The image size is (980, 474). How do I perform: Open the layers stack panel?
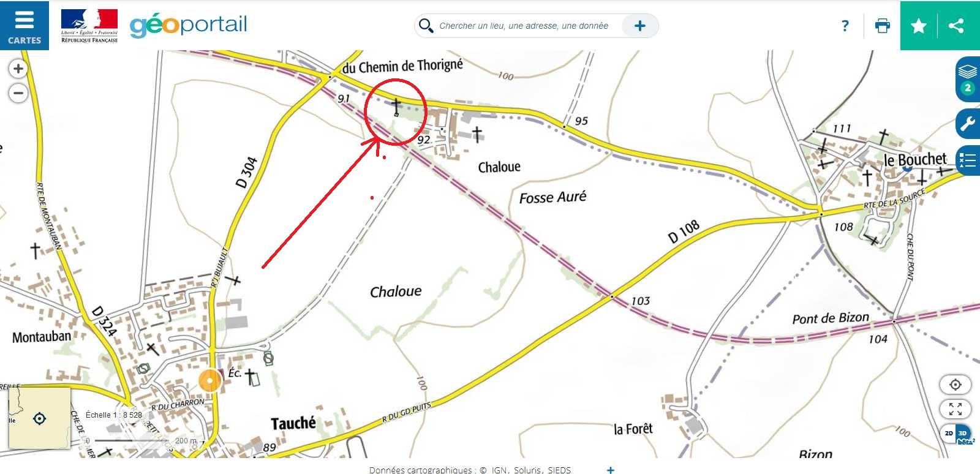tap(968, 79)
